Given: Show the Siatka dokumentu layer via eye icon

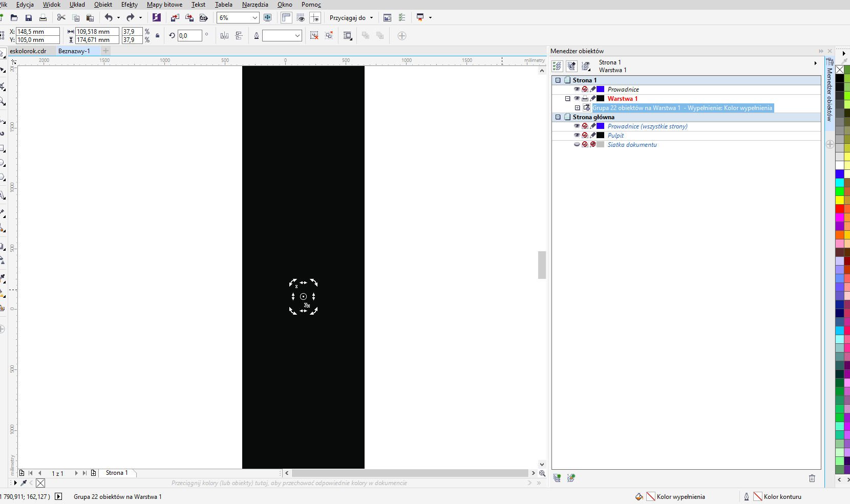Looking at the screenshot, I should pos(577,145).
